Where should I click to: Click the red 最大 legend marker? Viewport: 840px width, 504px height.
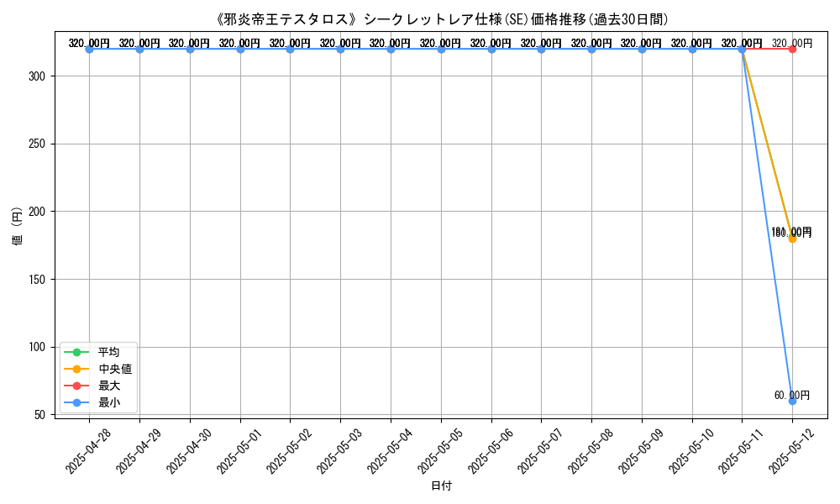tap(76, 386)
